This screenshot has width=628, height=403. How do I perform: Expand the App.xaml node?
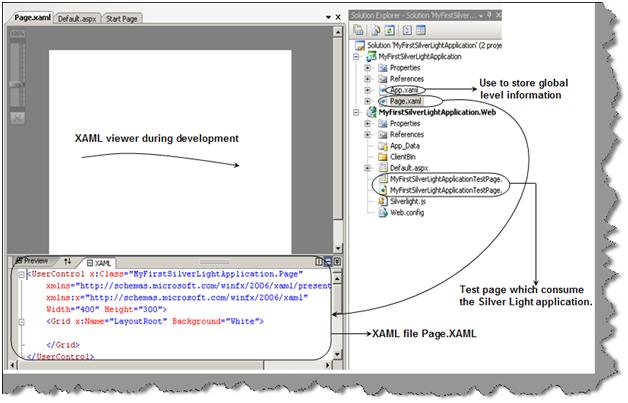click(367, 90)
